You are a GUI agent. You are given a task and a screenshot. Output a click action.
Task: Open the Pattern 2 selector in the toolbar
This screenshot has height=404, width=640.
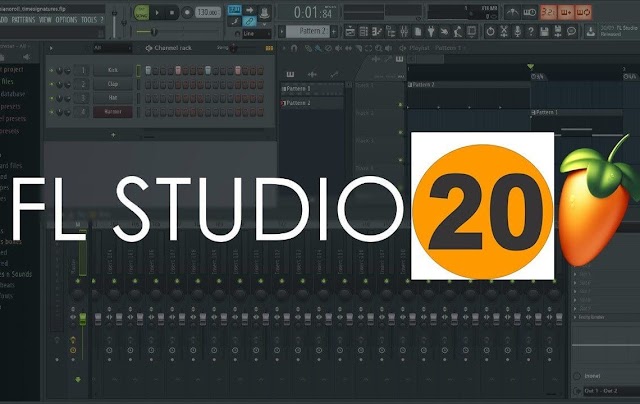(x=308, y=31)
